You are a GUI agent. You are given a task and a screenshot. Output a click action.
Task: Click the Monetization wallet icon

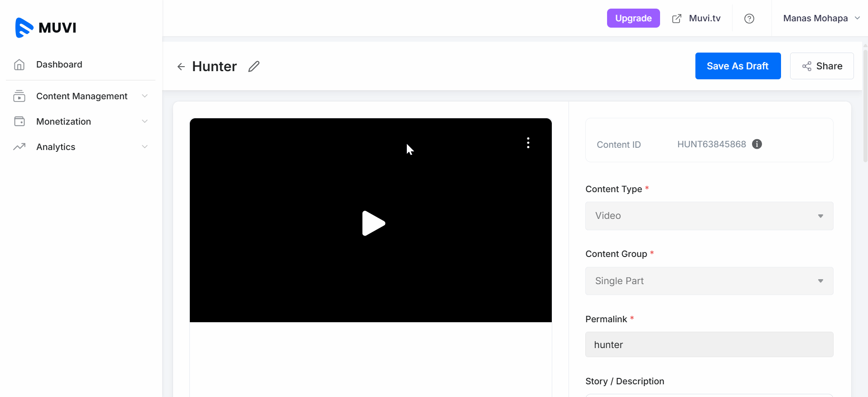coord(19,121)
